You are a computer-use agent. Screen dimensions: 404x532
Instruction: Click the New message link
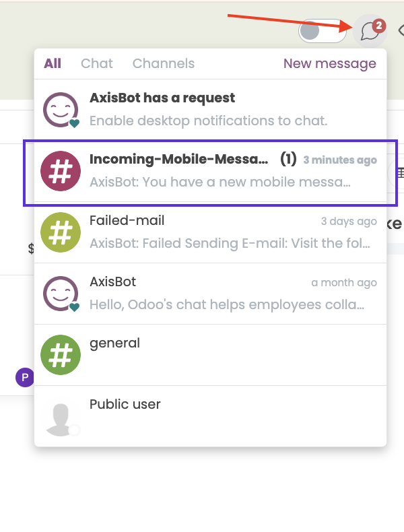click(330, 63)
